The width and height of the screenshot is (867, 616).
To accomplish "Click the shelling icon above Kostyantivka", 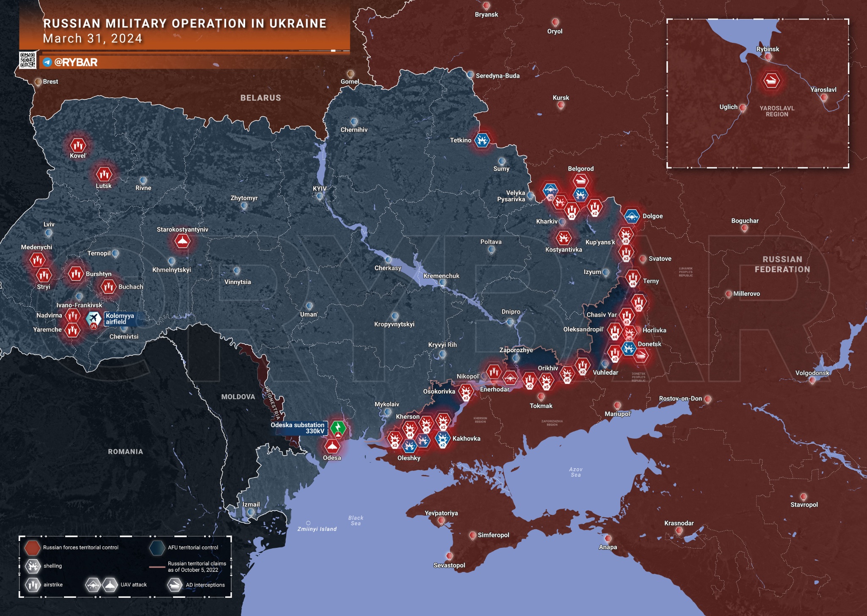I will pyautogui.click(x=563, y=238).
